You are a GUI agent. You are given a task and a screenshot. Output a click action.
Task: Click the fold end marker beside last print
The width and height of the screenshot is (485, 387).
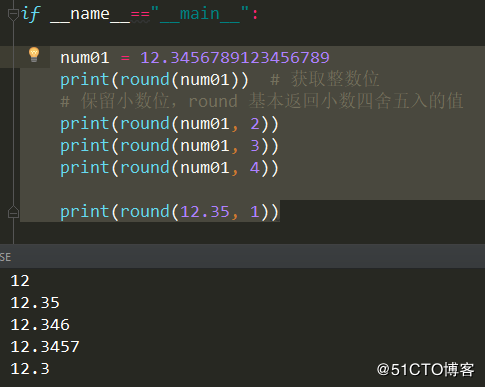pos(13,212)
